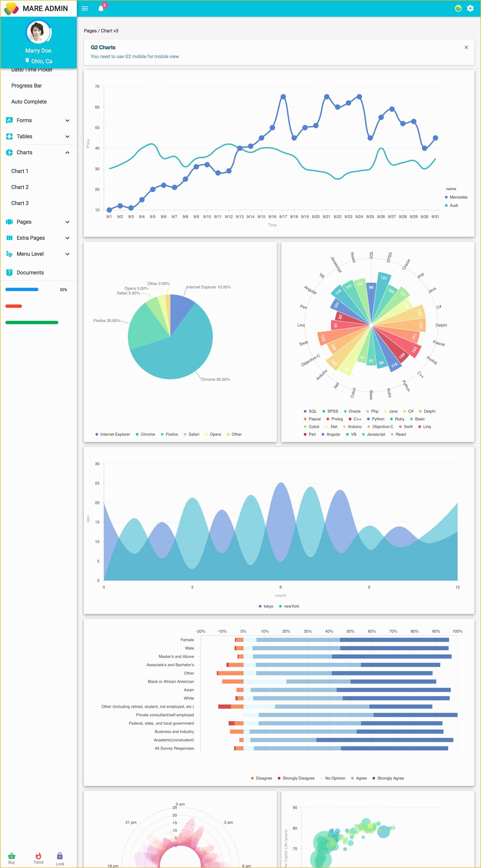Select Progress Bar menu item
This screenshot has width=481, height=868.
27,86
